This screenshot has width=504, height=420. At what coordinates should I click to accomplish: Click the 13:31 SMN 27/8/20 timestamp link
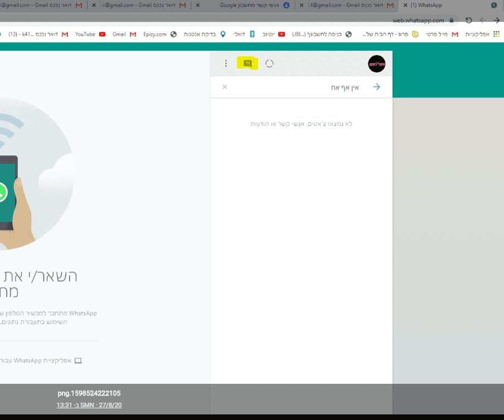pos(89,405)
